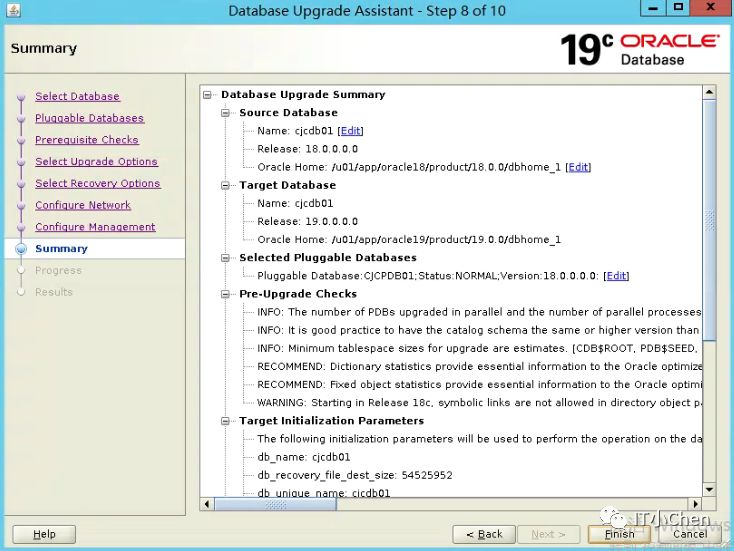The width and height of the screenshot is (734, 551).
Task: Select the db_name: cjcdb01 parameter row
Action: click(303, 457)
